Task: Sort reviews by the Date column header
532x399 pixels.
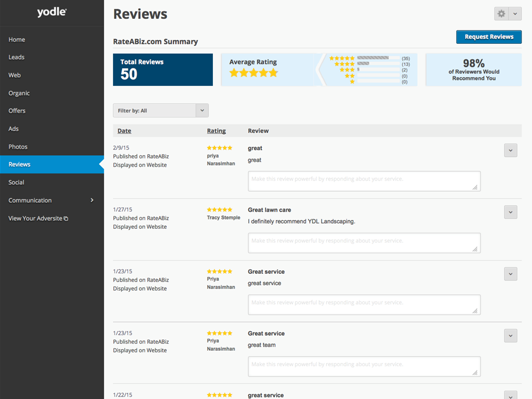Action: (124, 130)
